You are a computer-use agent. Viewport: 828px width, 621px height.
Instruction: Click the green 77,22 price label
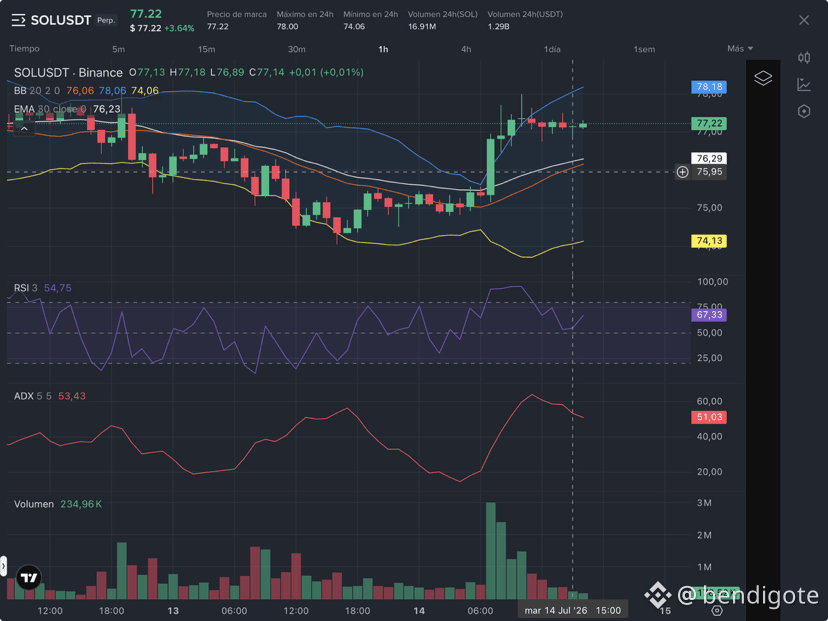[709, 124]
